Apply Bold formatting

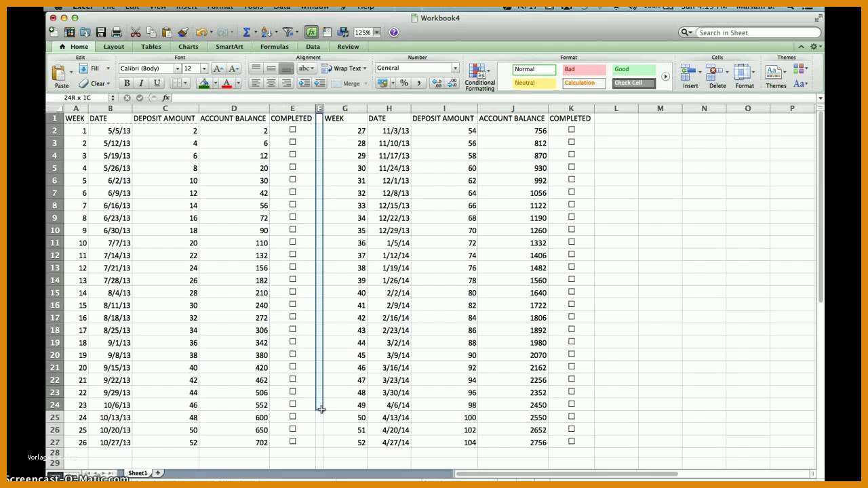click(x=126, y=83)
